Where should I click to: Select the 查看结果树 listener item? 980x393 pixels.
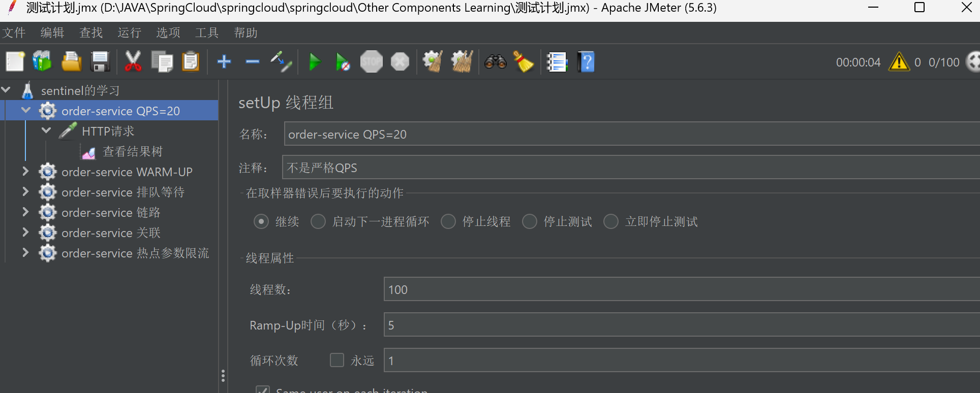point(132,151)
